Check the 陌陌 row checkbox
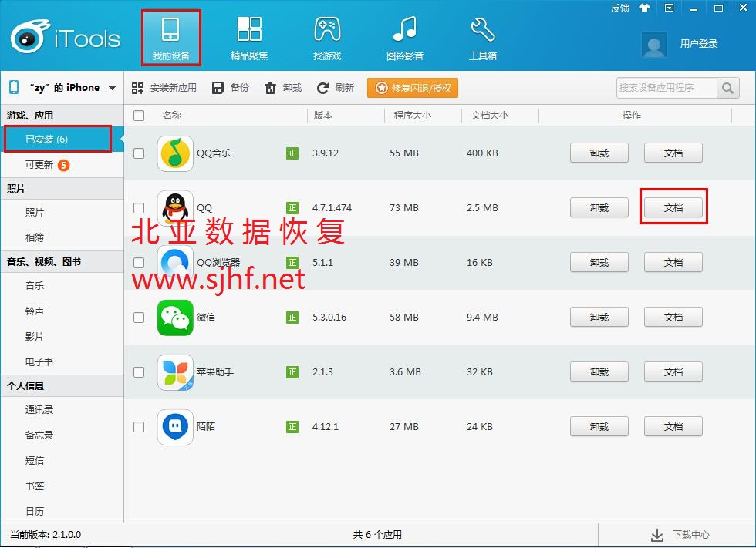This screenshot has height=548, width=756. tap(139, 427)
